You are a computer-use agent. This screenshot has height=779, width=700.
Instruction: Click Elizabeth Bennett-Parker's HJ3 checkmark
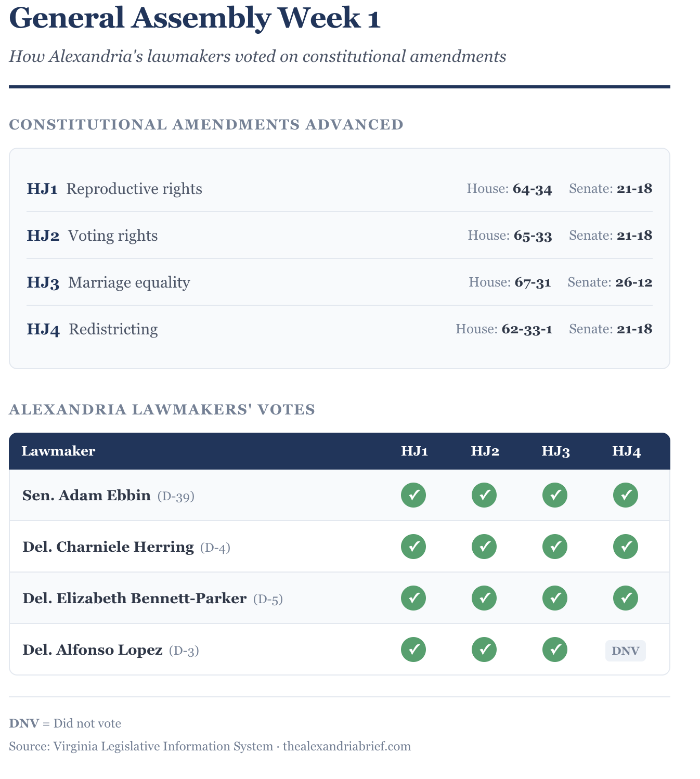coord(555,598)
